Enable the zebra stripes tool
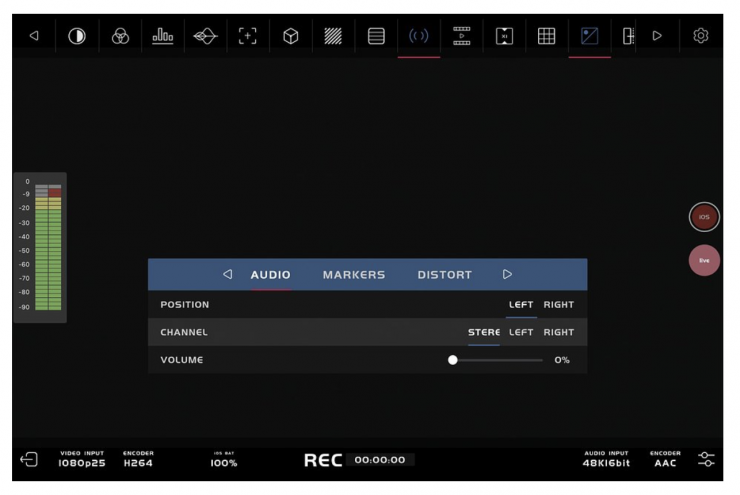The width and height of the screenshot is (740, 495). [x=333, y=36]
